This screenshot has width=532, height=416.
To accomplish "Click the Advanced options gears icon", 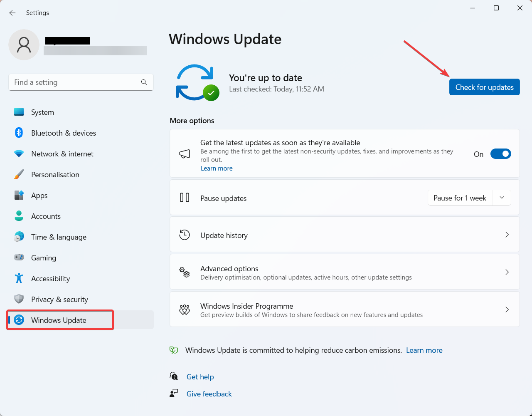I will click(x=185, y=272).
